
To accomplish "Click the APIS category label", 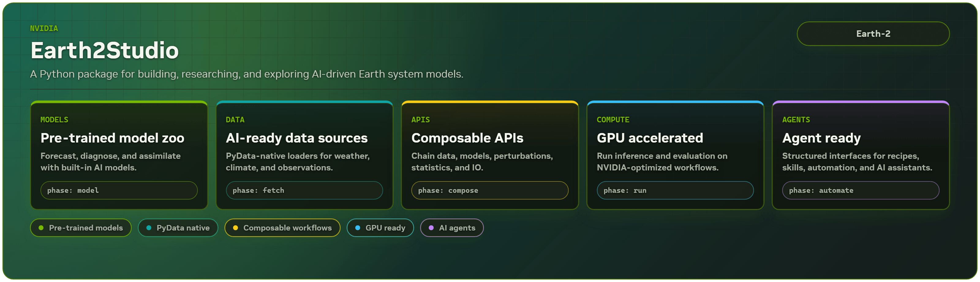I will [420, 120].
